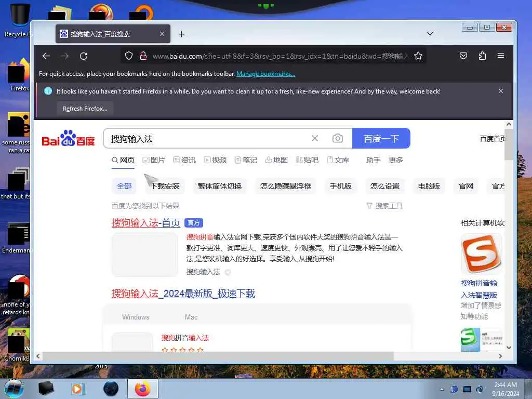Image resolution: width=532 pixels, height=399 pixels.
Task: Click the first result's thumbnail image
Action: tap(145, 255)
